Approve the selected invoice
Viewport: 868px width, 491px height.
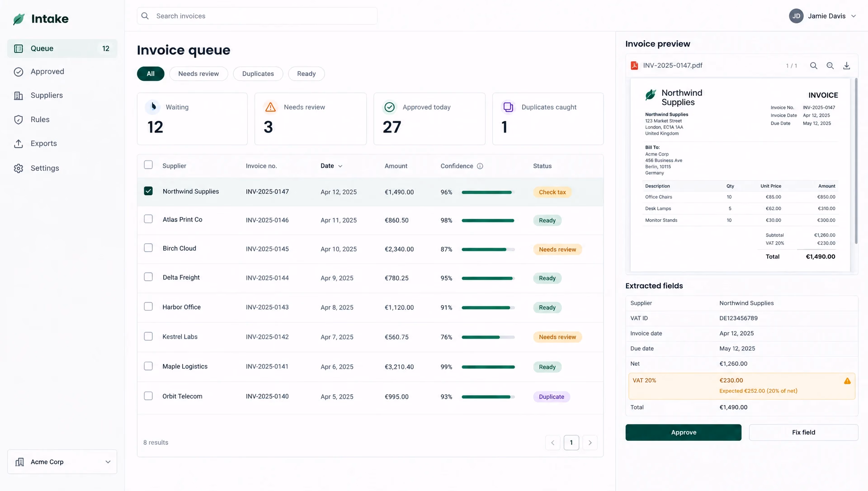click(684, 433)
